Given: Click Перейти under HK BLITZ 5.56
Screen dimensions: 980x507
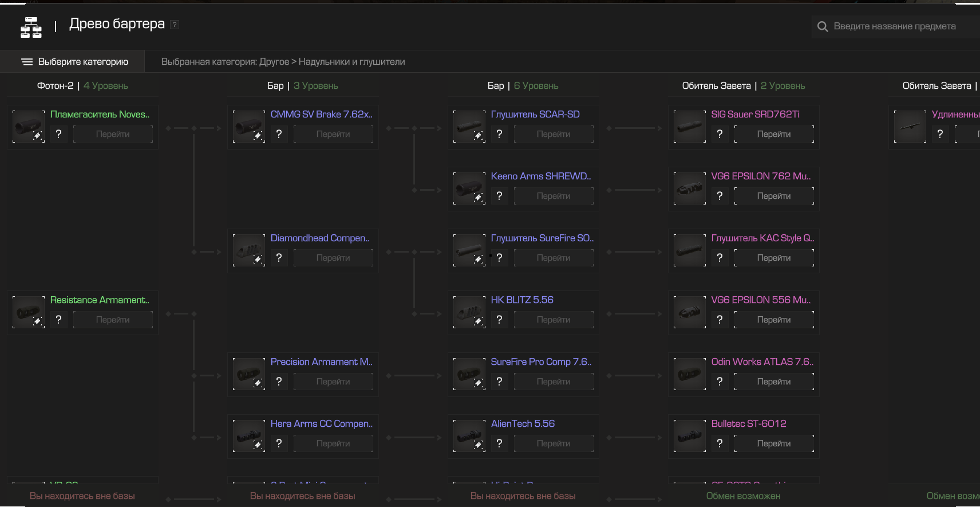Looking at the screenshot, I should 554,320.
